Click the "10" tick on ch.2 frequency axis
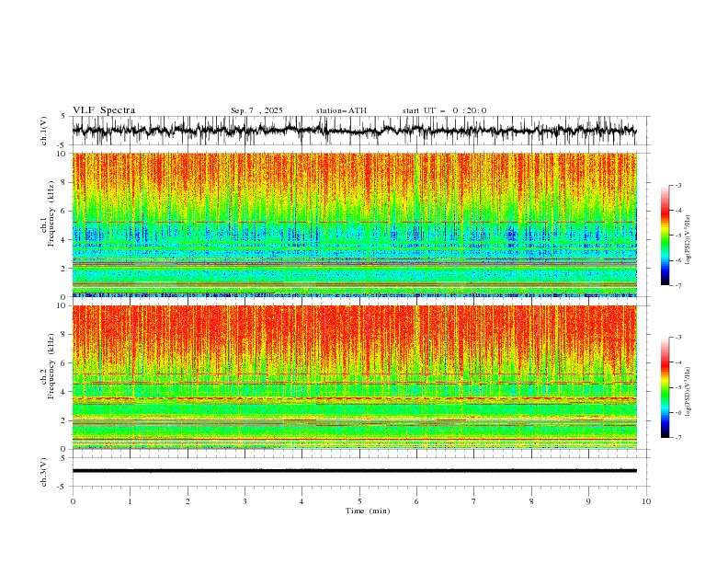The width and height of the screenshot is (728, 563). pyautogui.click(x=62, y=305)
